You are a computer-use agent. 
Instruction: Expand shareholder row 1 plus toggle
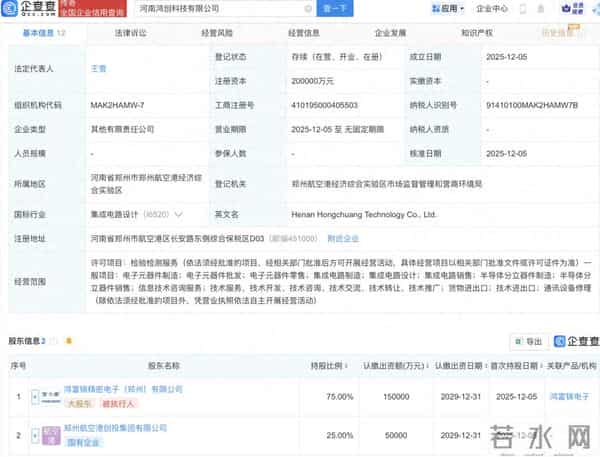click(35, 397)
